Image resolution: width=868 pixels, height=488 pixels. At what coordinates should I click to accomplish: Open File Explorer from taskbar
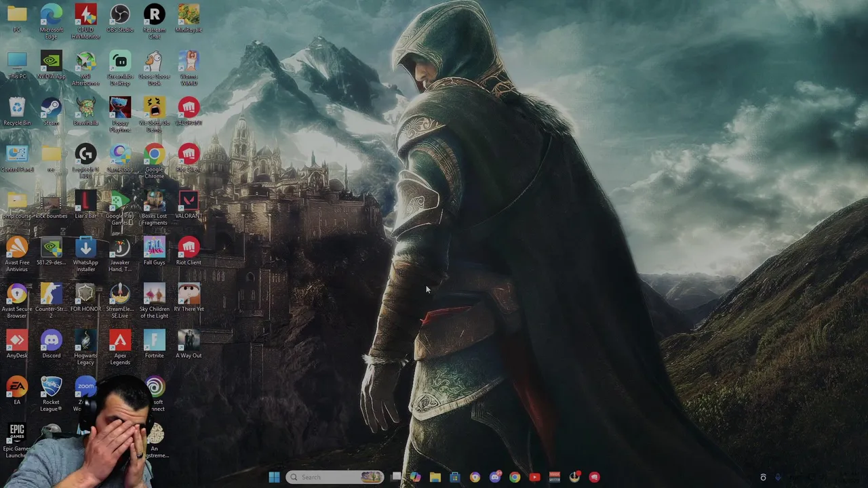click(435, 477)
